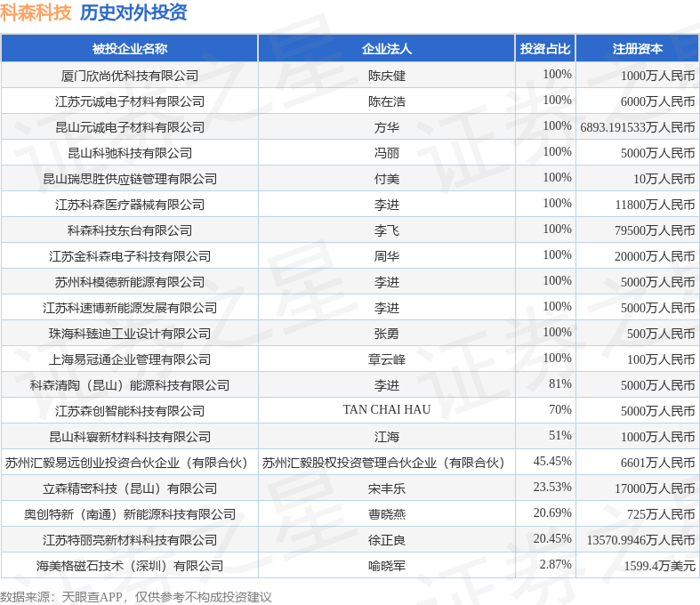Viewport: 700px width, 605px height.
Task: Click legal person 曹晓燕
Action: 387,514
